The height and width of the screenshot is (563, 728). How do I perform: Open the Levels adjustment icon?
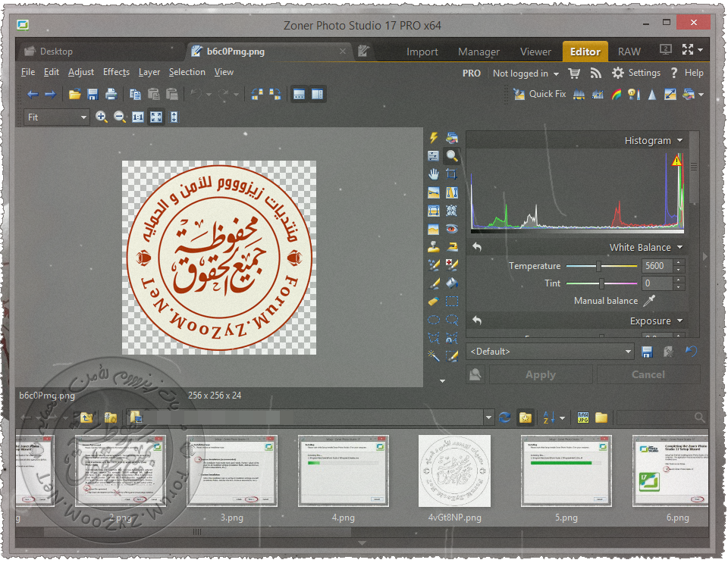click(579, 95)
